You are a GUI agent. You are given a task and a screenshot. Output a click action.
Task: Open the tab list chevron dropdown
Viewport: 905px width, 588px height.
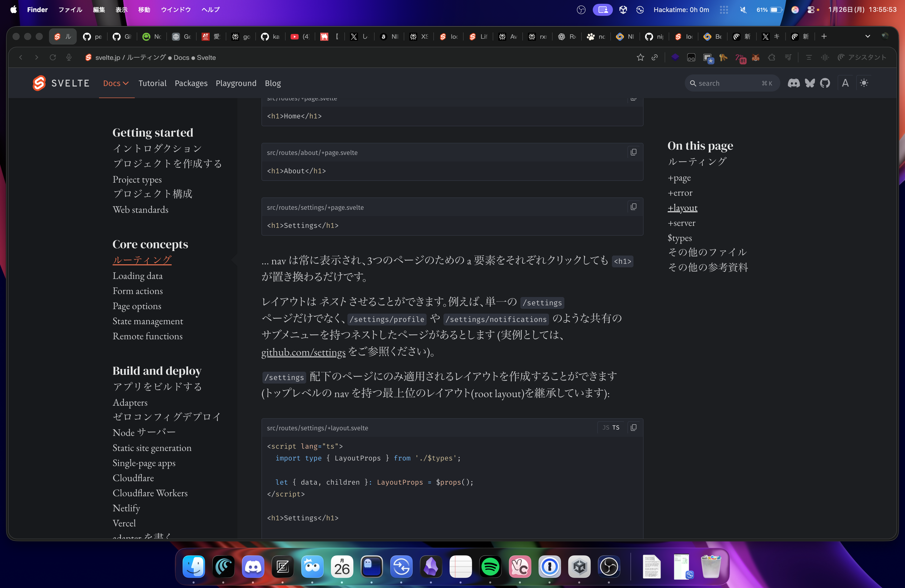867,36
